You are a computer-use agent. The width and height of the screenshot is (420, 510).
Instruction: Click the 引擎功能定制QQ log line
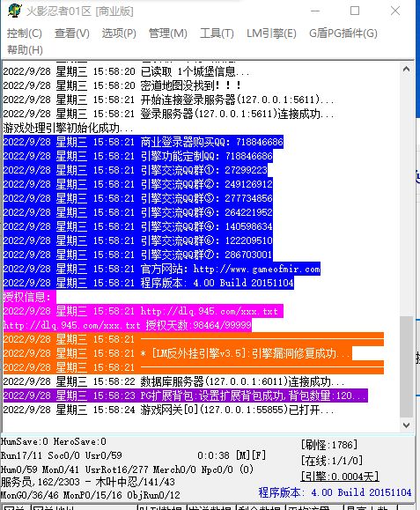click(x=138, y=156)
